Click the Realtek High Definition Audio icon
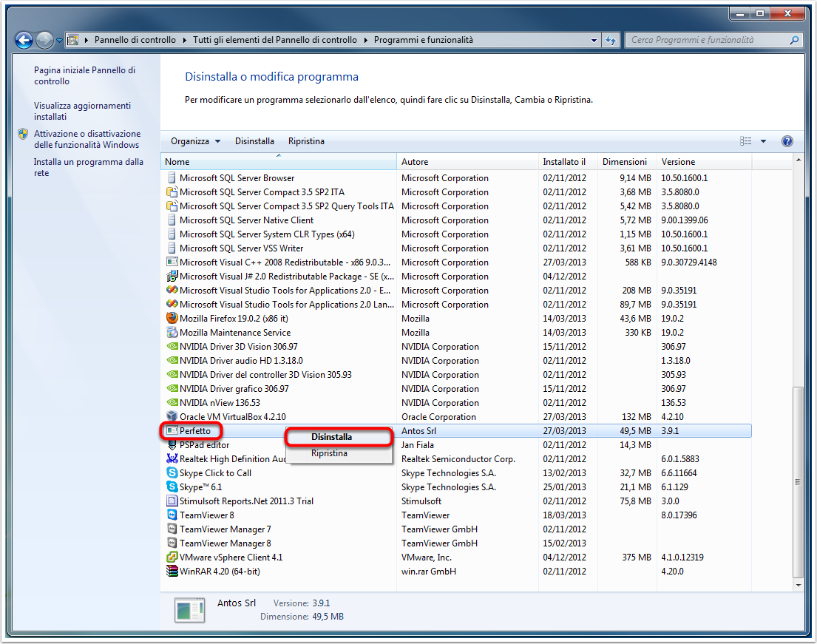This screenshot has height=644, width=817. pos(172,458)
